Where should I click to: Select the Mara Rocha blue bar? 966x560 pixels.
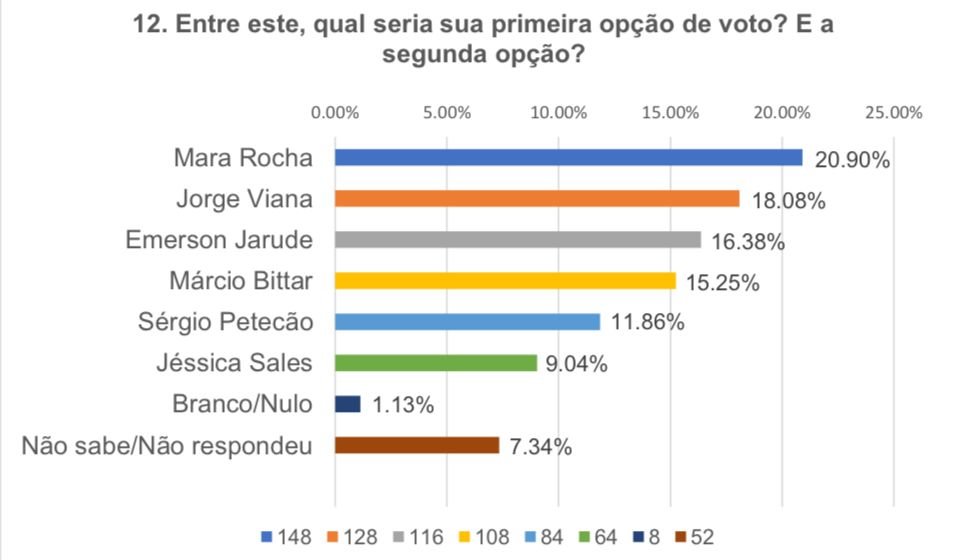click(568, 157)
